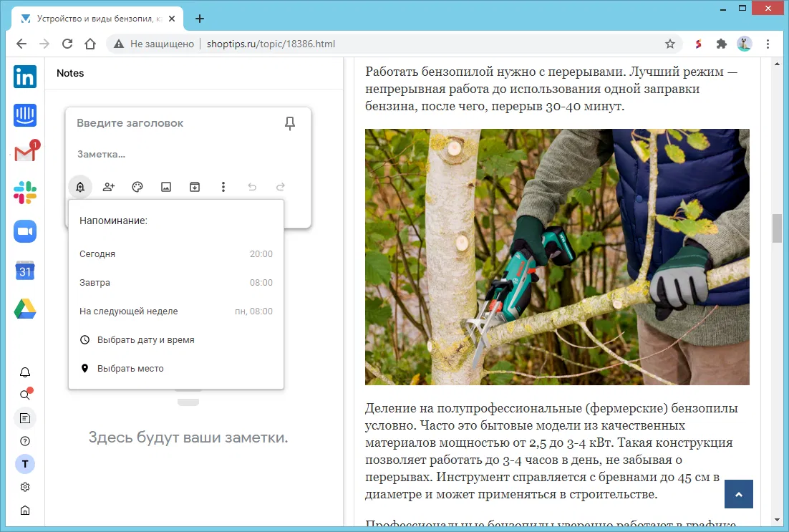
Task: Click the Введите заголовок title field
Action: click(x=176, y=123)
